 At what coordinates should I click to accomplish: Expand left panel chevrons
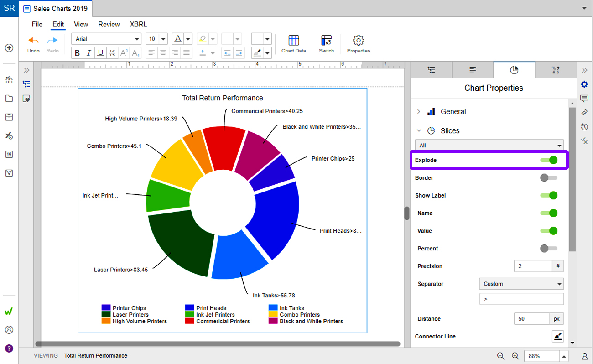coord(26,70)
